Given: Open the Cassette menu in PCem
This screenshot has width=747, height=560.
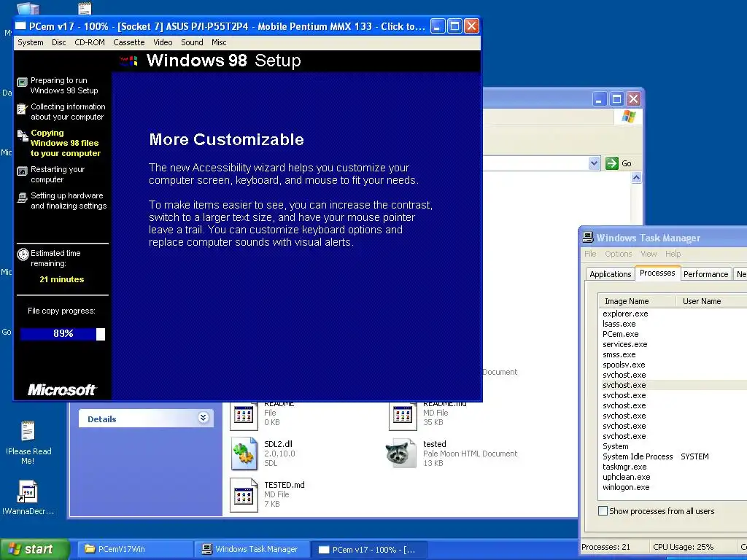Looking at the screenshot, I should tap(128, 42).
